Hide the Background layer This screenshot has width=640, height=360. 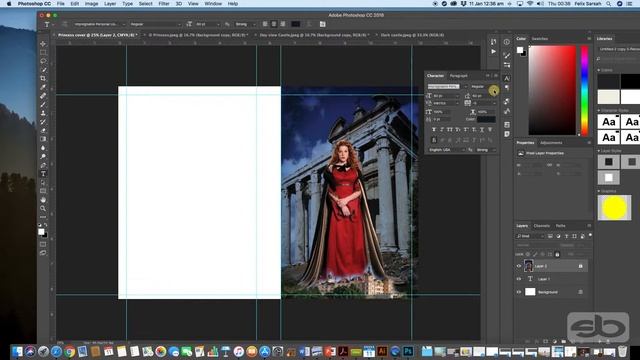coord(519,292)
